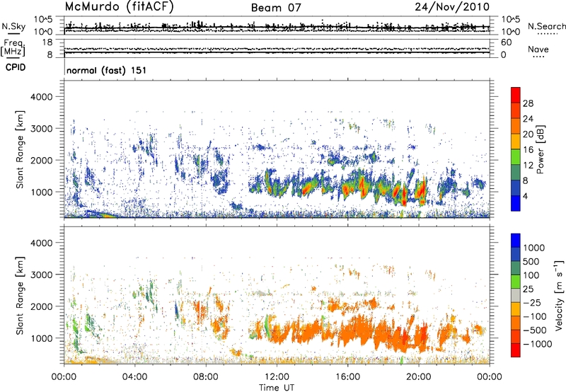The height and width of the screenshot is (392, 566).
Task: Pick the blue top segment of velocity colorbar
Action: coord(516,241)
